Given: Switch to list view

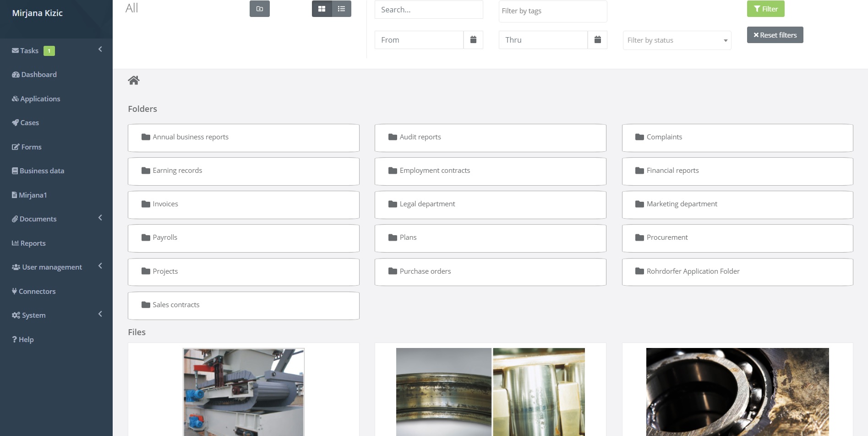Looking at the screenshot, I should point(341,9).
